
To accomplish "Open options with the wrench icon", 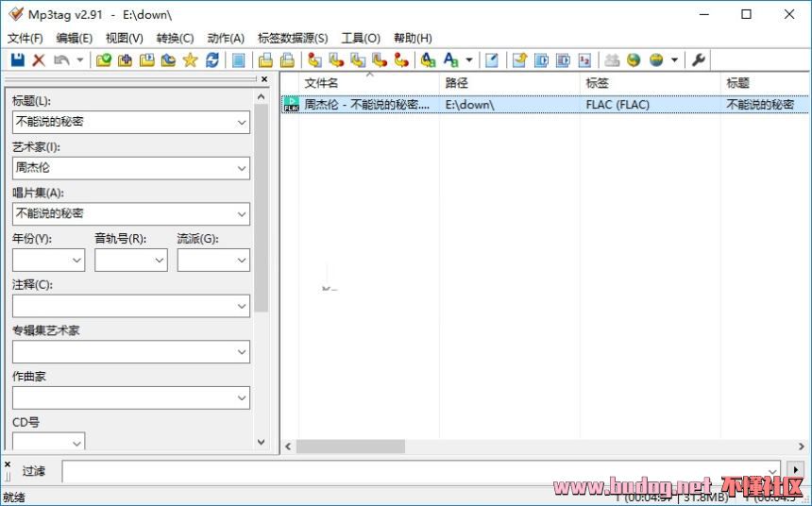I will (x=698, y=60).
